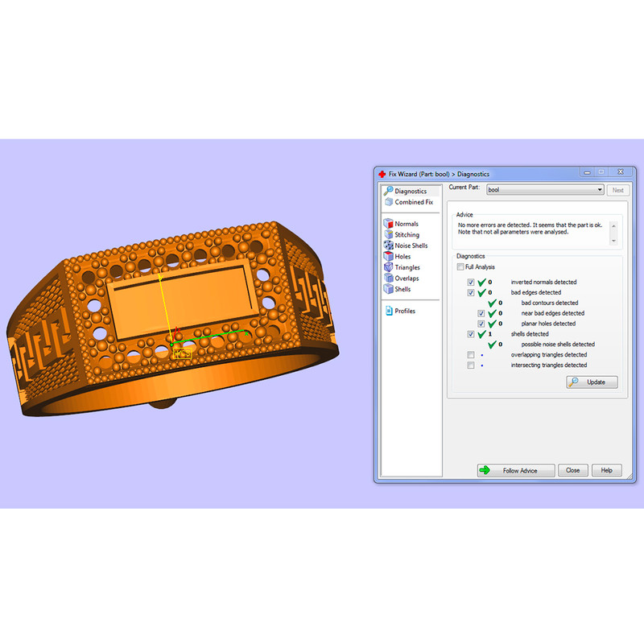This screenshot has width=644, height=644.
Task: Open the Noise Shells section
Action: [411, 246]
